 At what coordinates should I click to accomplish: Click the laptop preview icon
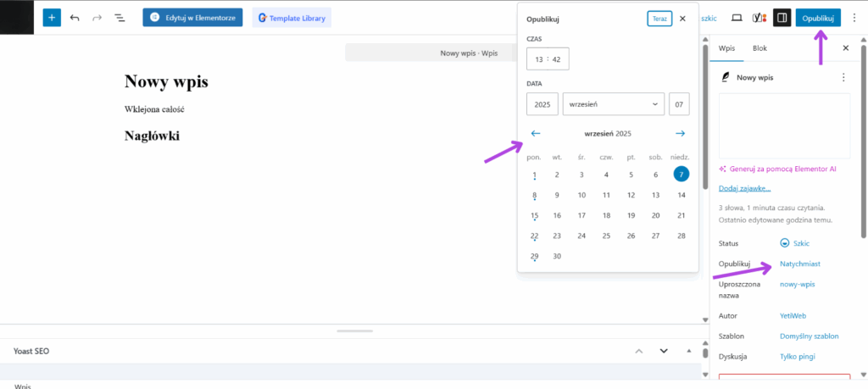click(737, 17)
